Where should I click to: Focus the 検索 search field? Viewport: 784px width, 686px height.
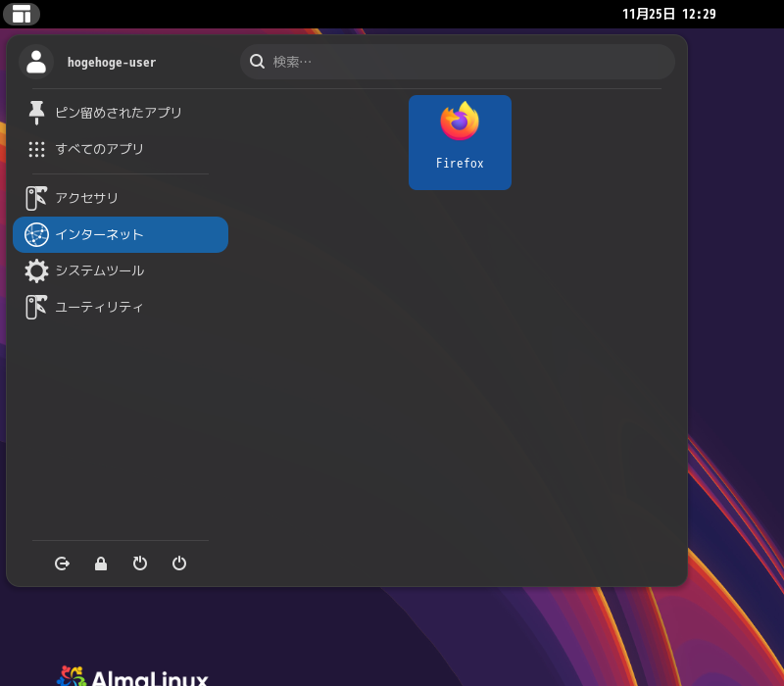coord(458,62)
